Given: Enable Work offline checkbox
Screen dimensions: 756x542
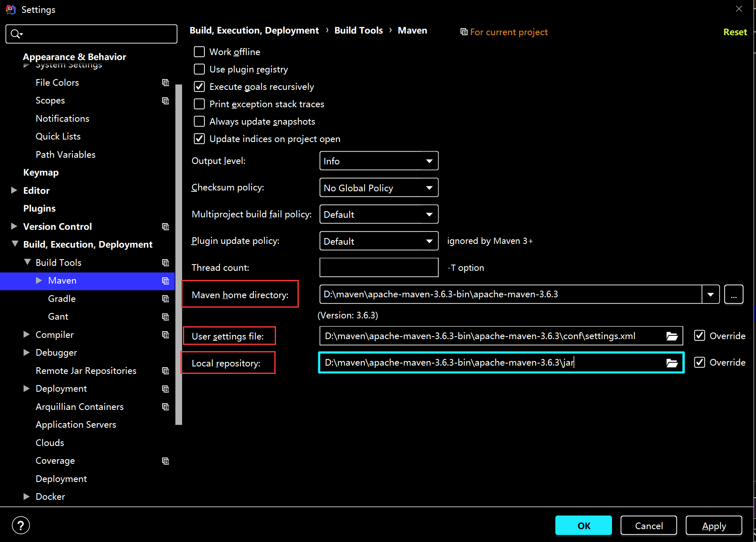Looking at the screenshot, I should [199, 52].
